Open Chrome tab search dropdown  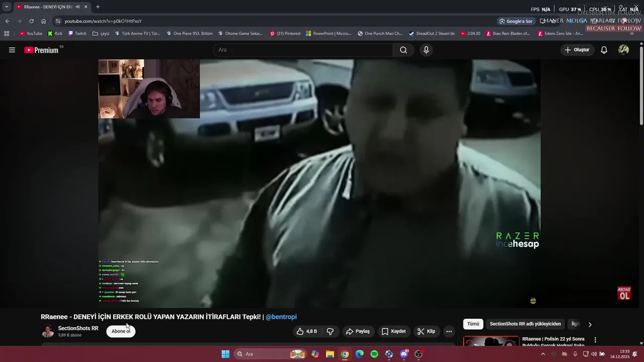[x=7, y=7]
